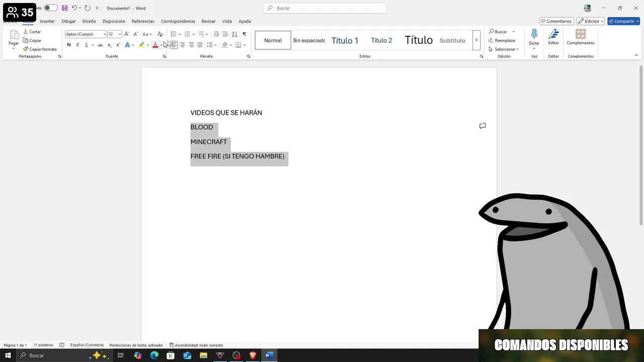Apply the Normal style
This screenshot has height=362, width=644.
point(273,40)
